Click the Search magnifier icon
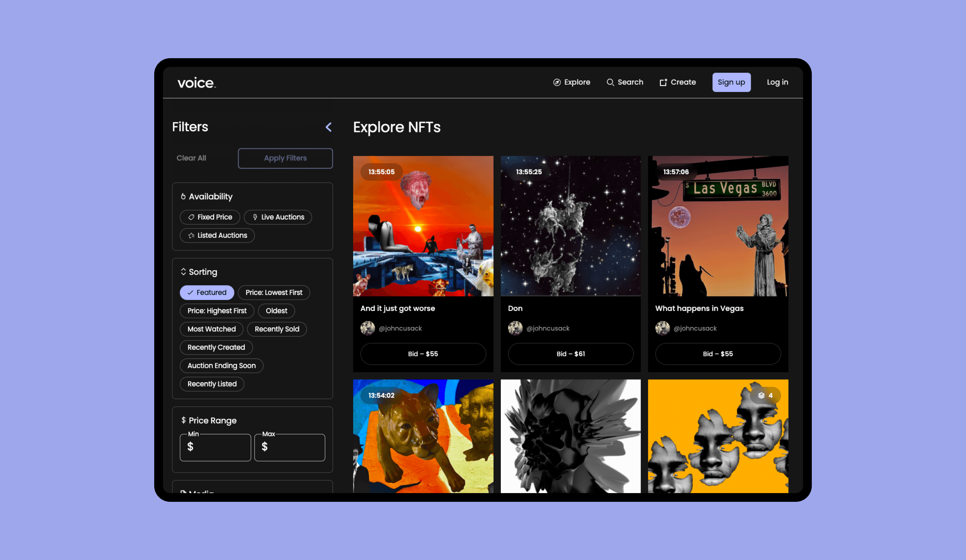 click(x=610, y=83)
